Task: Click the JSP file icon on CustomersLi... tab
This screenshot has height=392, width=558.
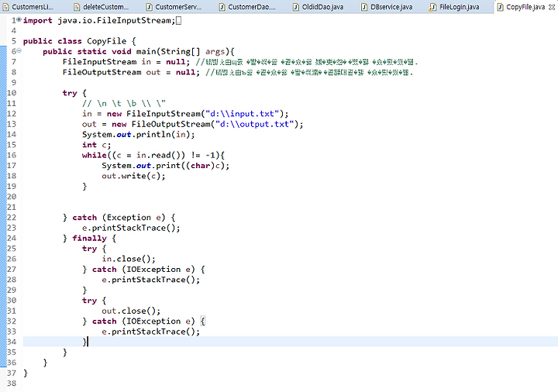Action: (5, 7)
